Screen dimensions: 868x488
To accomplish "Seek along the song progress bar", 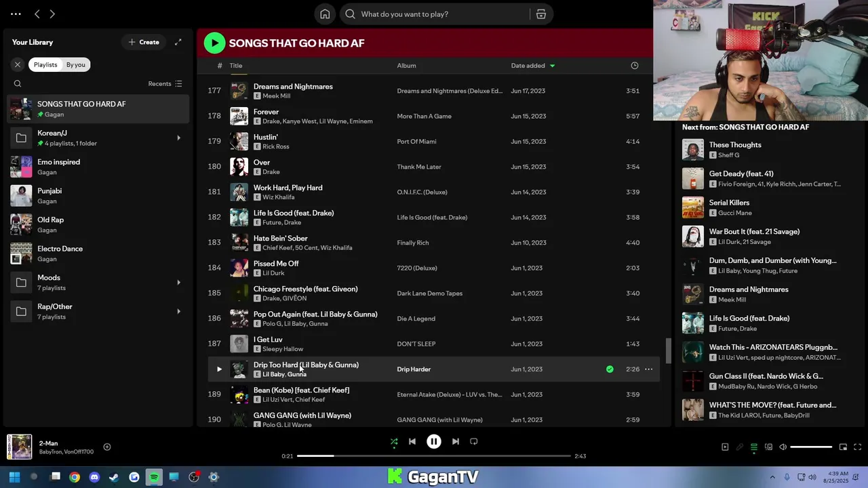I will (x=434, y=456).
